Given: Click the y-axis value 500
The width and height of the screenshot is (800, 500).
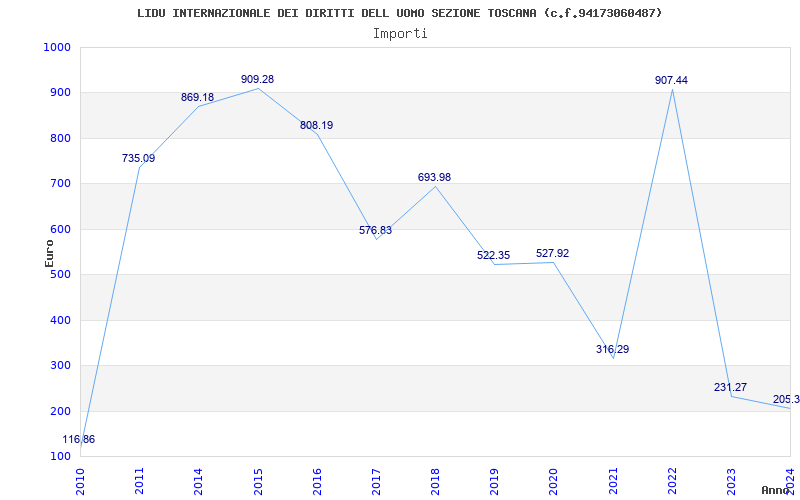Looking at the screenshot, I should click(60, 275).
